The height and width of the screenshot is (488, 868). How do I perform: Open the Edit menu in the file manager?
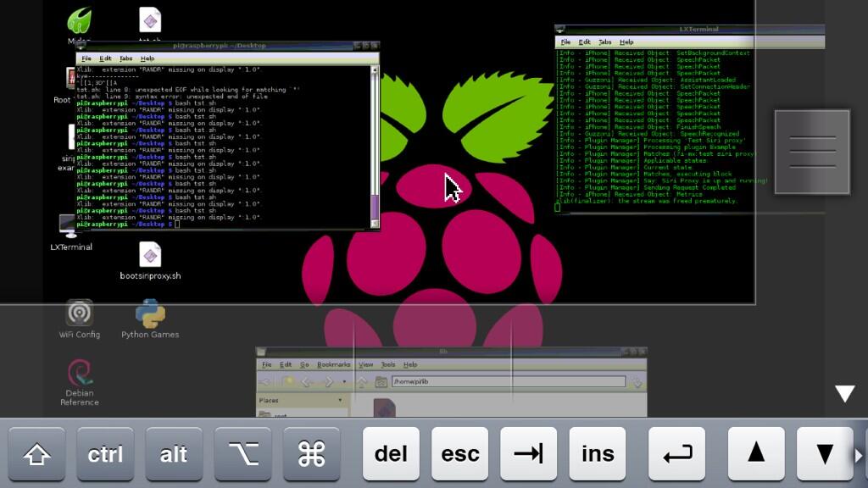(286, 364)
